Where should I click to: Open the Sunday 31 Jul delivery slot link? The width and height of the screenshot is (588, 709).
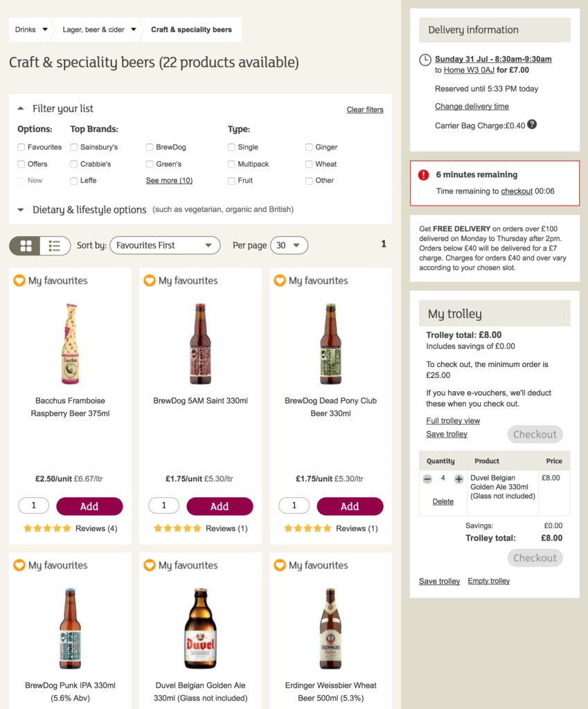[493, 59]
